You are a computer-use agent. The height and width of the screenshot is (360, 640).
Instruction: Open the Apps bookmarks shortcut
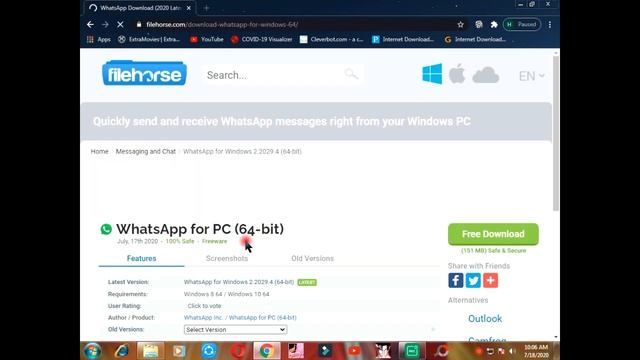click(x=99, y=39)
